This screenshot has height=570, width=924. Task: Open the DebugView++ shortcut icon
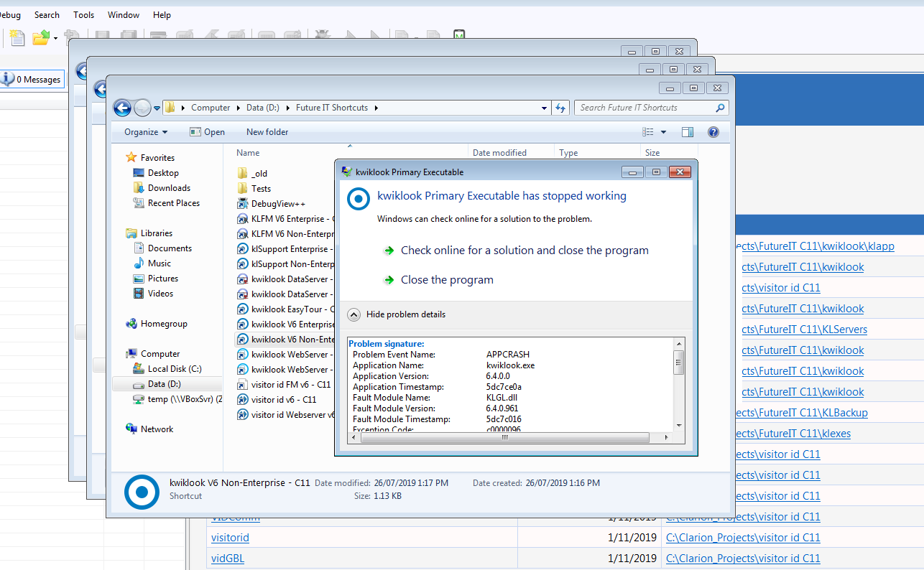coord(243,204)
